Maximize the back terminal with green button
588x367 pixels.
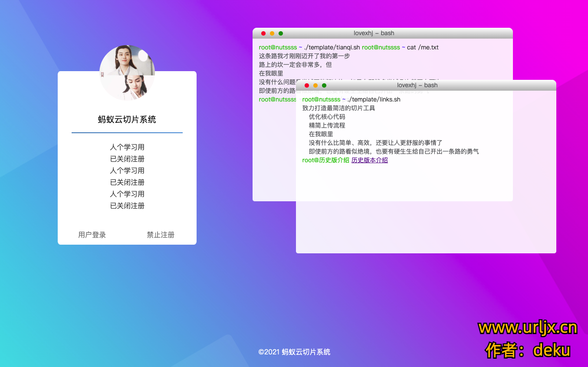click(281, 33)
